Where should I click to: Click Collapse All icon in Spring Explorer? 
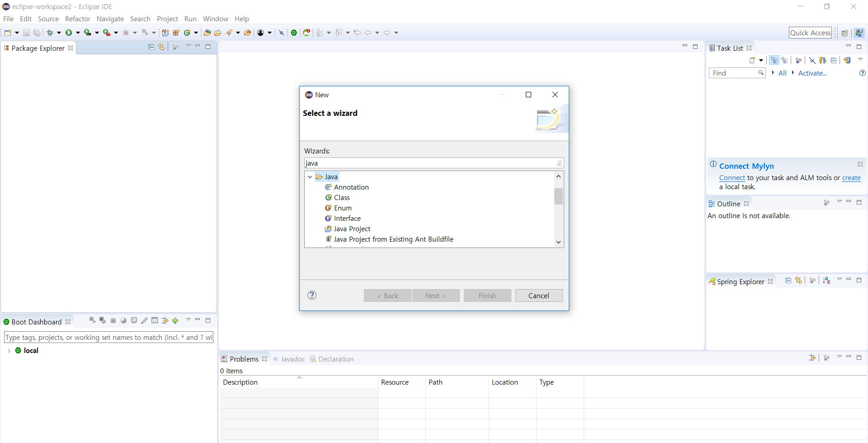tap(788, 281)
